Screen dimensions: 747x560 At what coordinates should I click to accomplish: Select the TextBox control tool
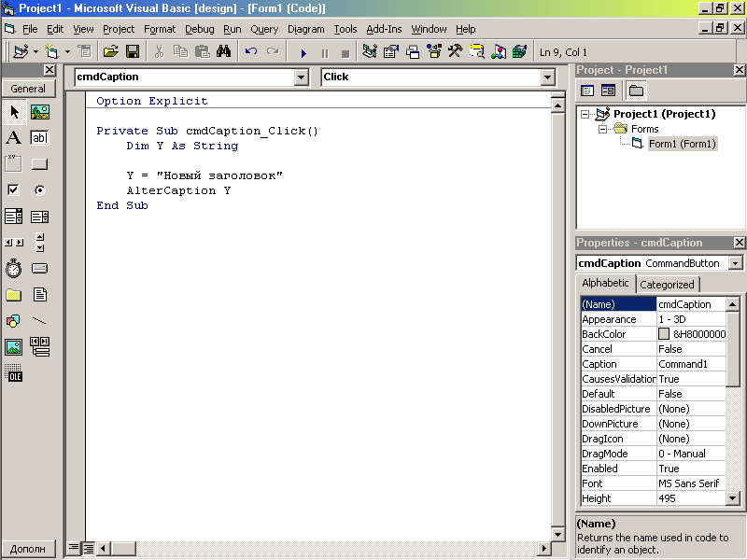click(40, 137)
